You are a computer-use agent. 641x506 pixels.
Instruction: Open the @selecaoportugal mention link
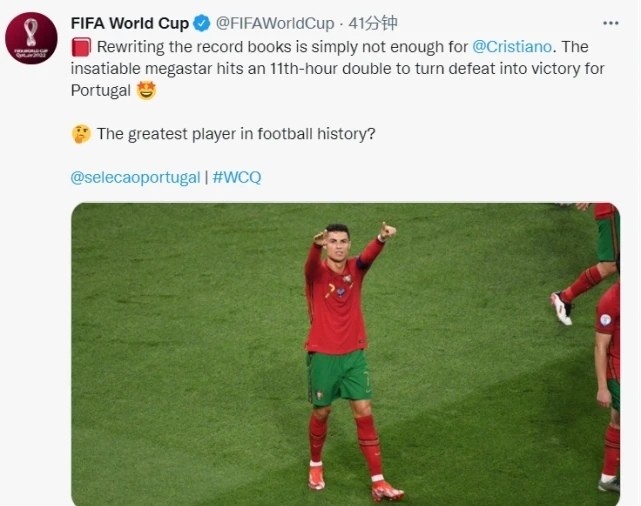tap(135, 177)
